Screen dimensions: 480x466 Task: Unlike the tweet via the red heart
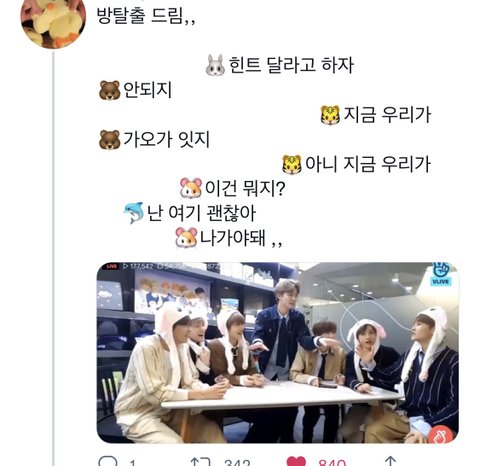pos(296,462)
